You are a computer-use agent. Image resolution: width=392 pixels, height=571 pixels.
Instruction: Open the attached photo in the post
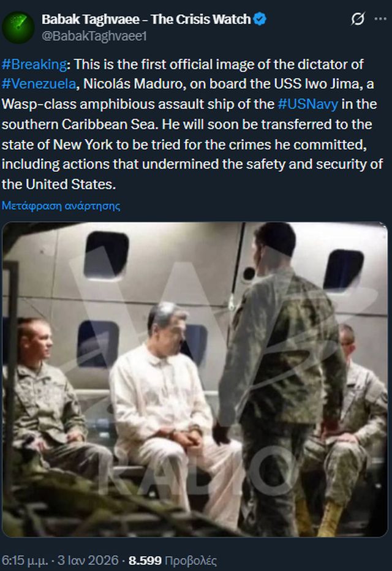pos(195,379)
